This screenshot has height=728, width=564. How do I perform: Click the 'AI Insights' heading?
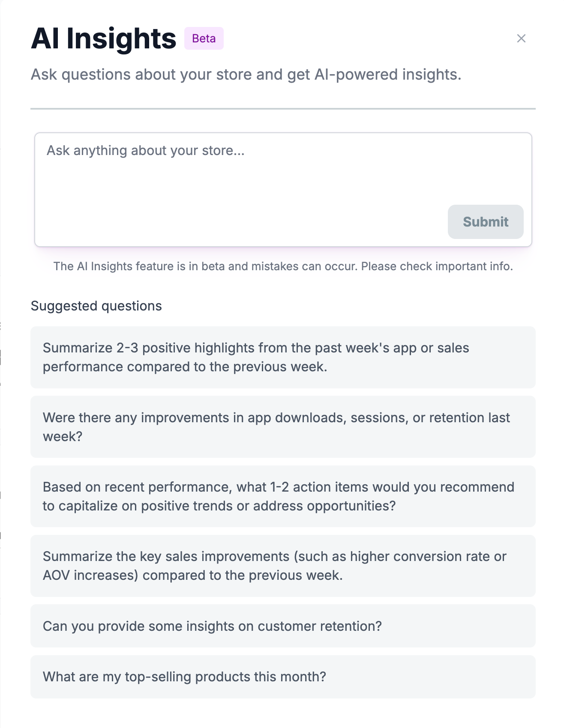[103, 39]
